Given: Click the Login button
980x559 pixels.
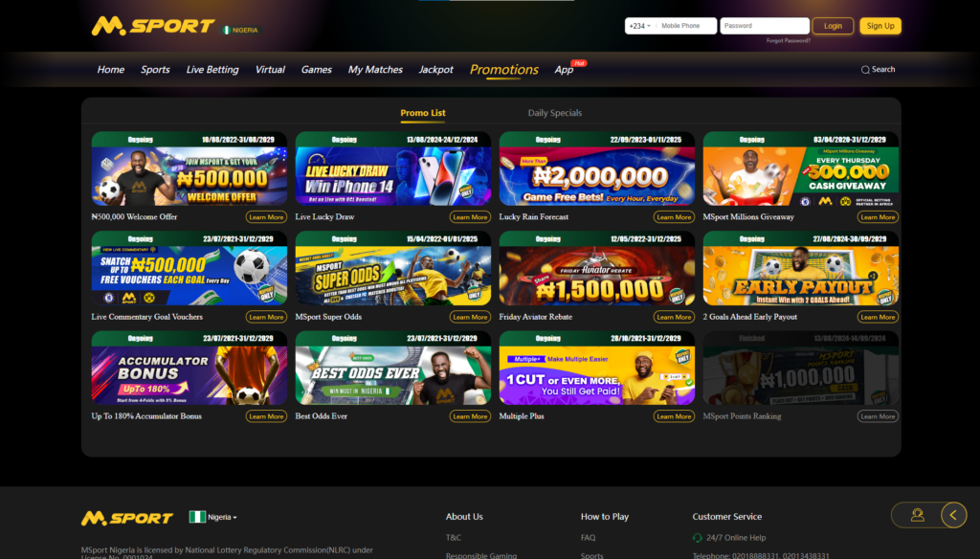Looking at the screenshot, I should coord(833,26).
